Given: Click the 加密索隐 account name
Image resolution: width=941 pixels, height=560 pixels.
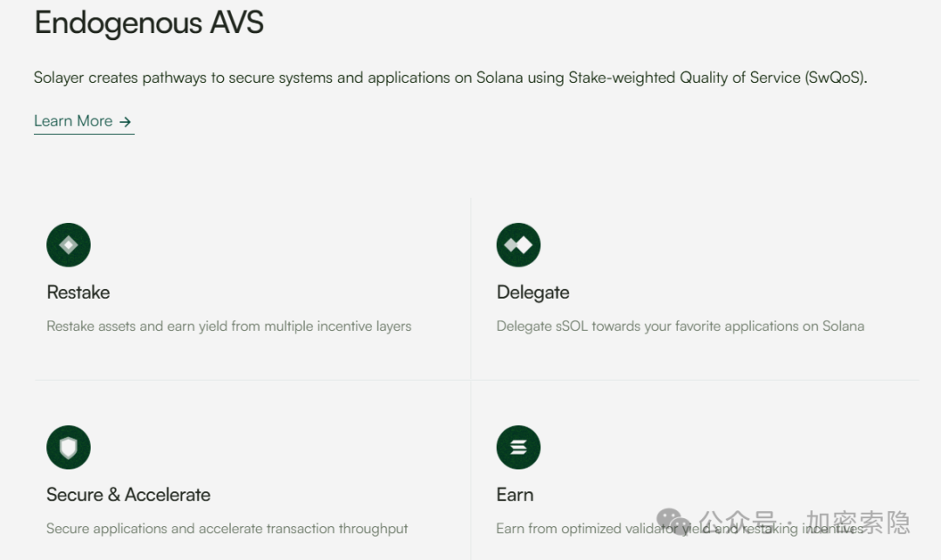Looking at the screenshot, I should 857,523.
